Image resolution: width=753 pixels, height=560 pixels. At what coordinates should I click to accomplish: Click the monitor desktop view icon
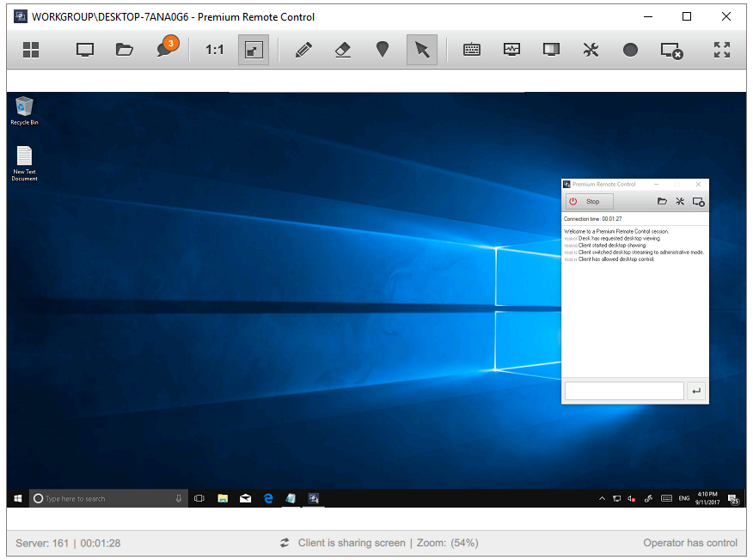click(x=84, y=50)
